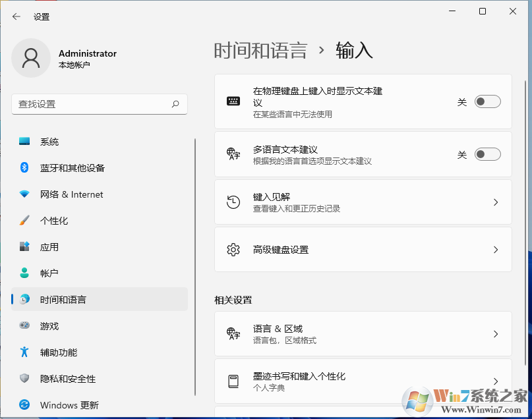Select 蓝牙和其他设备 in the sidebar

(x=73, y=167)
